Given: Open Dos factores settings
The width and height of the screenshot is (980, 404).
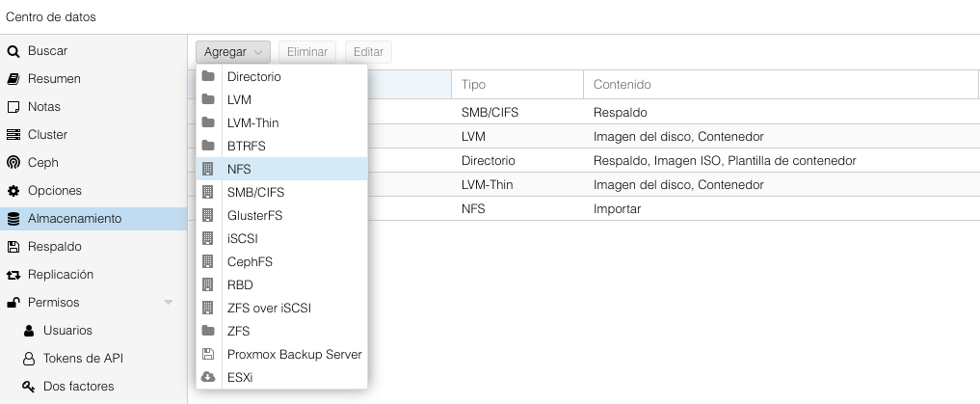Looking at the screenshot, I should 78,387.
